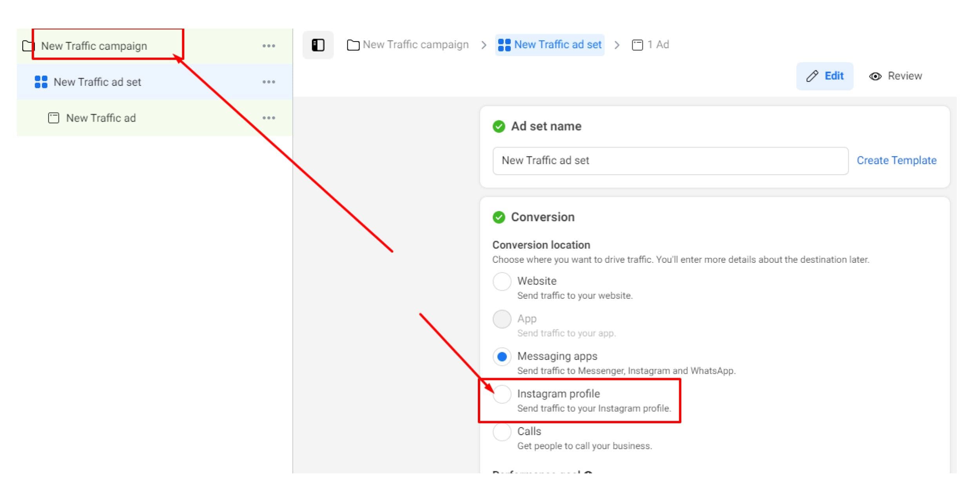The width and height of the screenshot is (980, 502).
Task: Click the New Traffic ad icon in the sidebar
Action: click(x=53, y=118)
